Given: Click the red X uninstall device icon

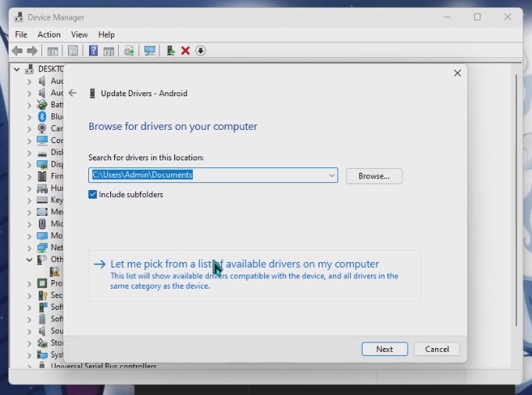Looking at the screenshot, I should pyautogui.click(x=185, y=51).
